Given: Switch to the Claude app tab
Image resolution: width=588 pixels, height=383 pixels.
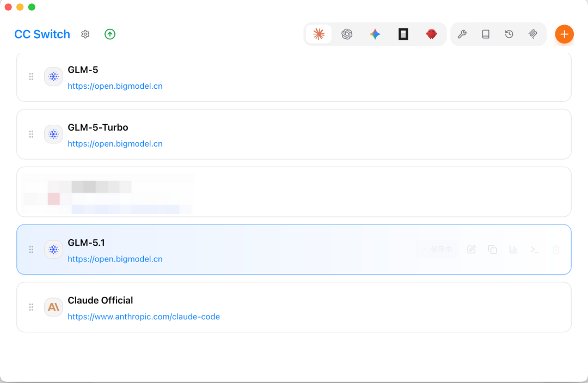Looking at the screenshot, I should pyautogui.click(x=319, y=34).
